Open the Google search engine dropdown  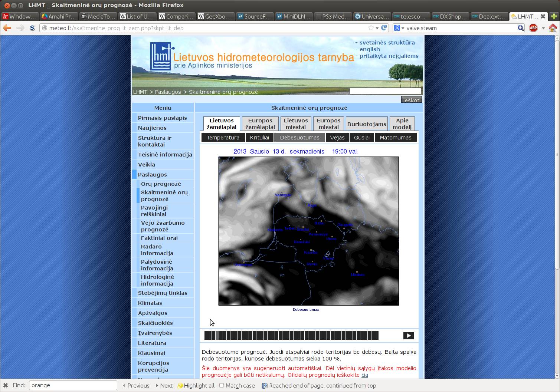pyautogui.click(x=399, y=28)
